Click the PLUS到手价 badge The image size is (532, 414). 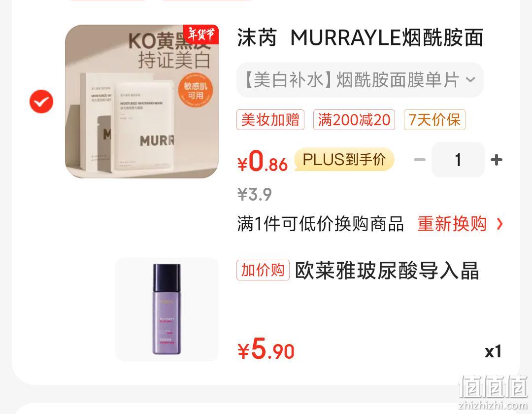click(x=344, y=160)
